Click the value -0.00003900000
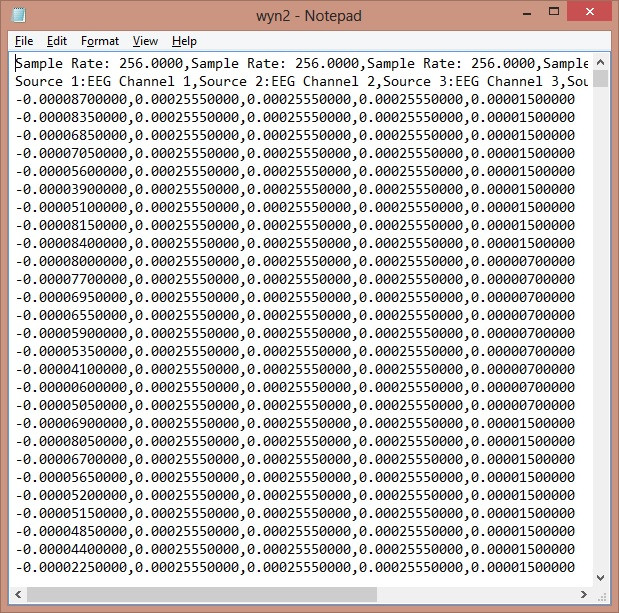The height and width of the screenshot is (613, 619). pyautogui.click(x=71, y=189)
